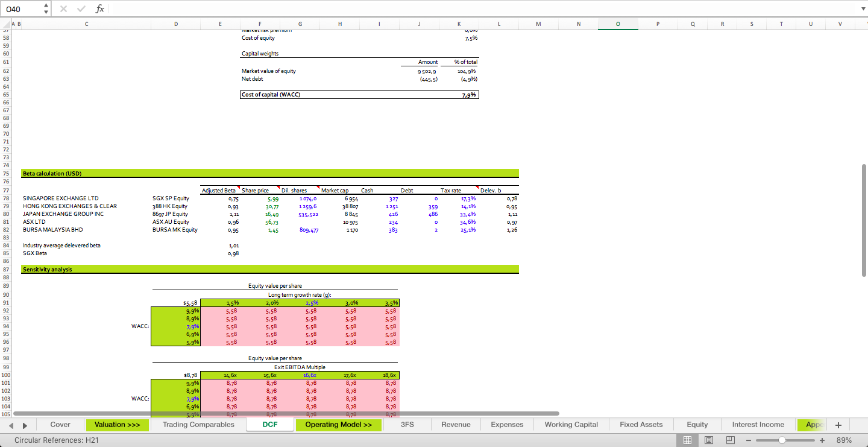Click HONG KONG EXCHANGES & CLEAR cell
This screenshot has height=447, width=868.
70,206
